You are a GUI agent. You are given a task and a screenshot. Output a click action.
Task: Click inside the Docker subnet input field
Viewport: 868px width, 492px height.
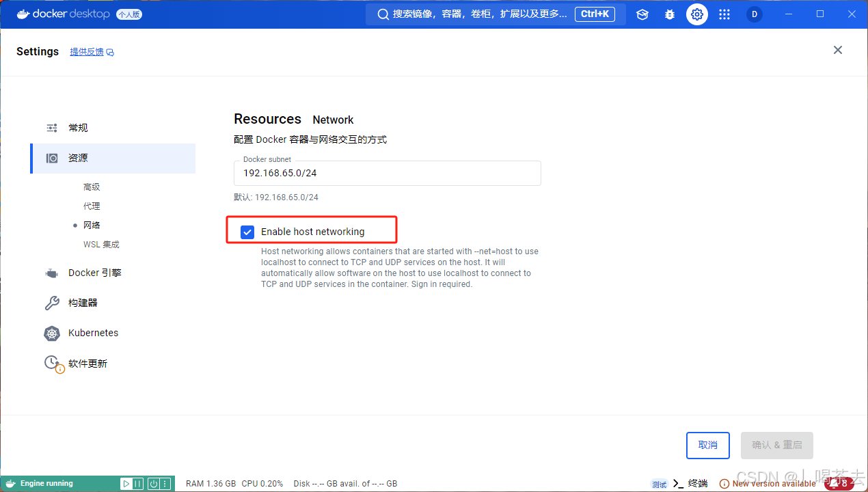click(387, 173)
